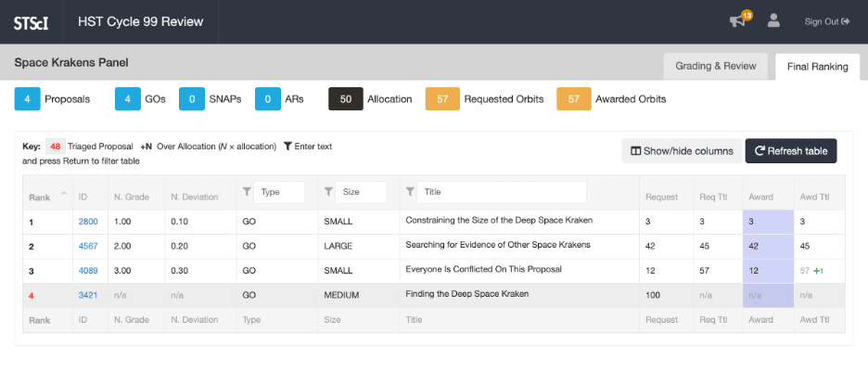Click the Size filter input field
Image resolution: width=868 pixels, height=371 pixels.
361,192
